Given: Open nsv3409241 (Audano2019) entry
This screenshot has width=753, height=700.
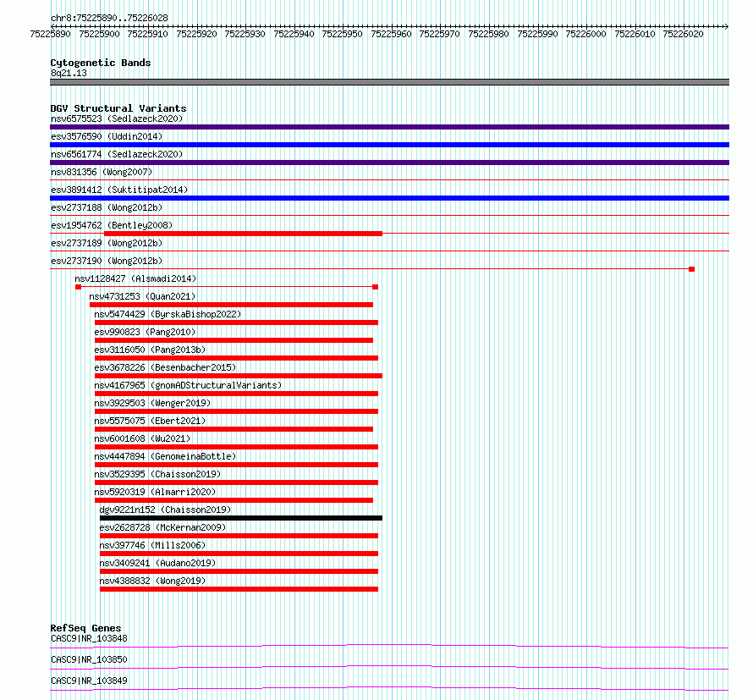Looking at the screenshot, I should pyautogui.click(x=157, y=563).
